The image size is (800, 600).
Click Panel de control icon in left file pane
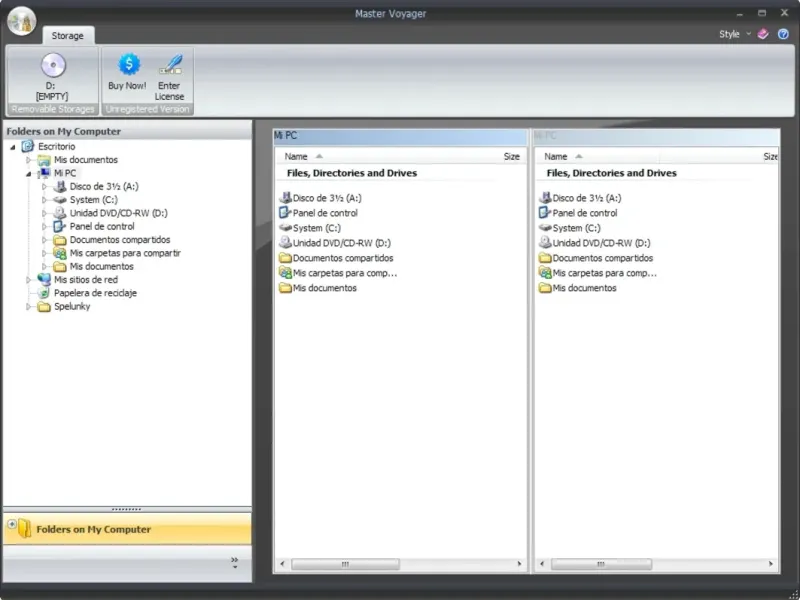[x=285, y=213]
